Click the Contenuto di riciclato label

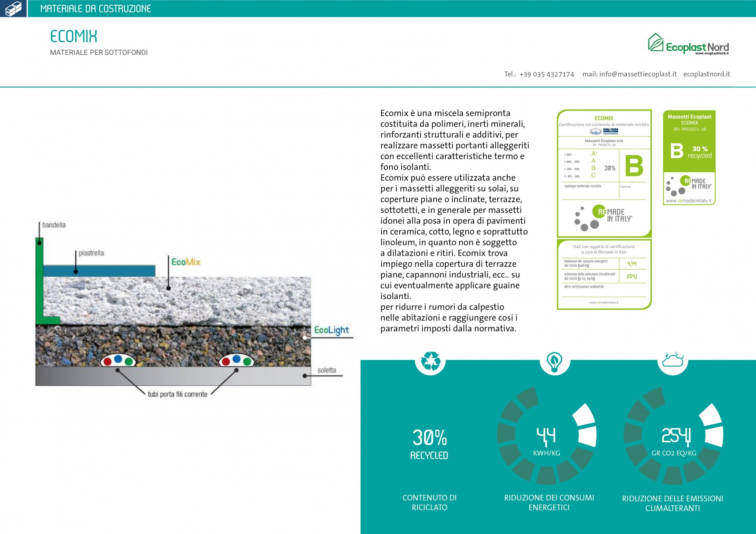[430, 503]
